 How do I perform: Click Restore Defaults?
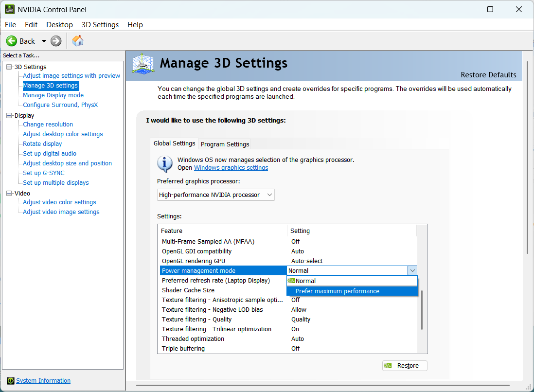[x=488, y=75]
